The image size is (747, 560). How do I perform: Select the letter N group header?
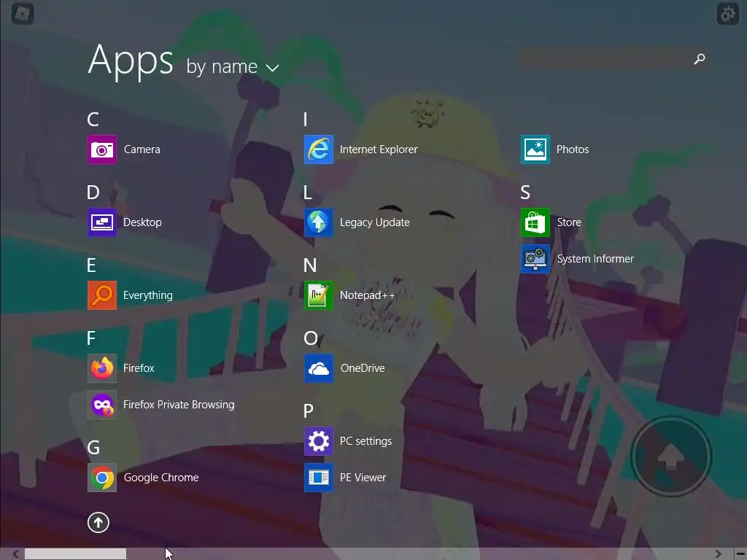pos(310,265)
